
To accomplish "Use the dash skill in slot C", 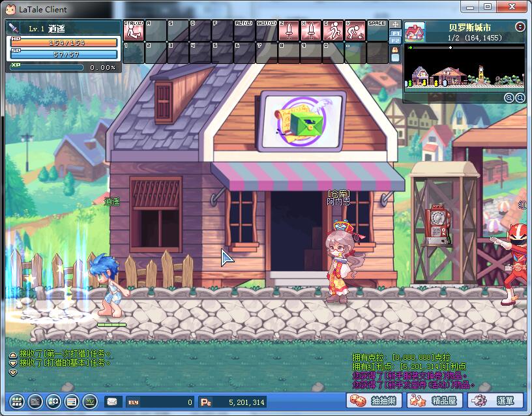I will point(332,31).
